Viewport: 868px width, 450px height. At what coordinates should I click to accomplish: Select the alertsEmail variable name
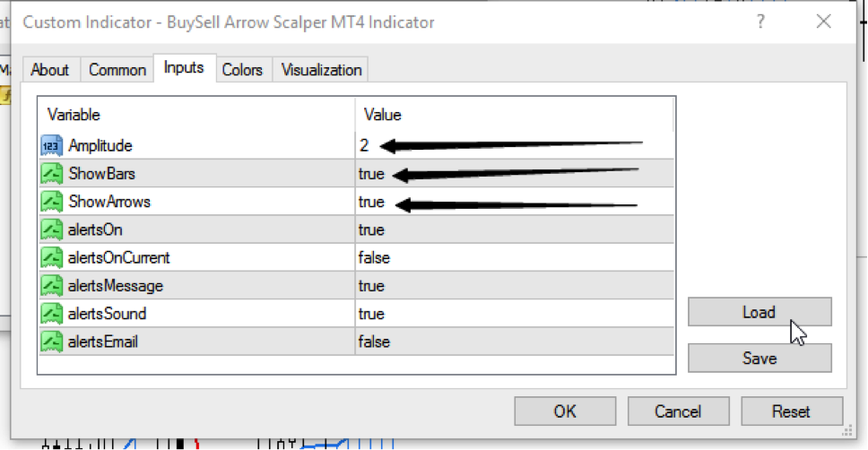point(102,342)
